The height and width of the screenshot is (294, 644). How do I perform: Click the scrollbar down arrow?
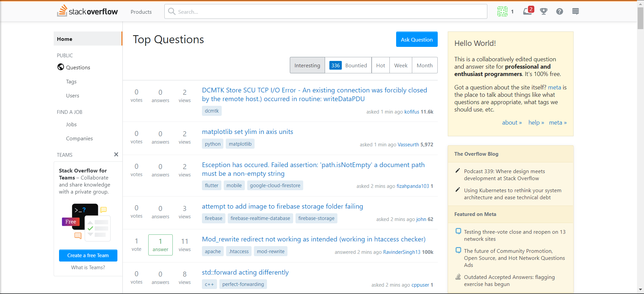point(640,290)
